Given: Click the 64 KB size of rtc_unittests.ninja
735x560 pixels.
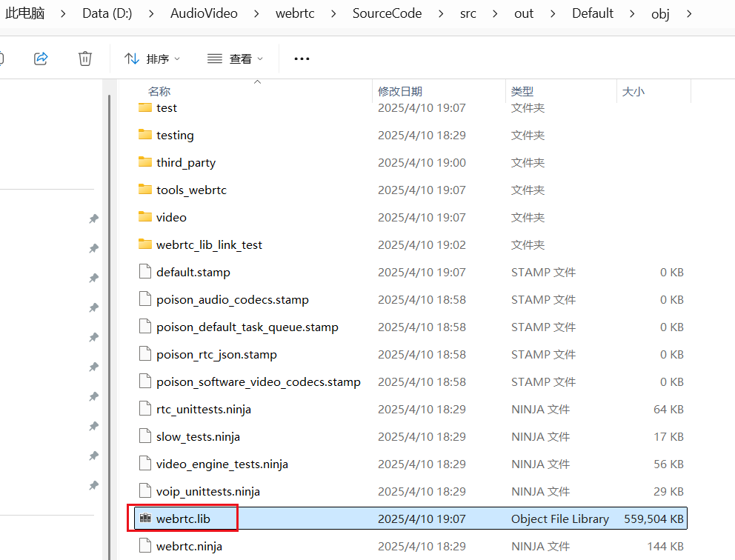Looking at the screenshot, I should (x=668, y=409).
